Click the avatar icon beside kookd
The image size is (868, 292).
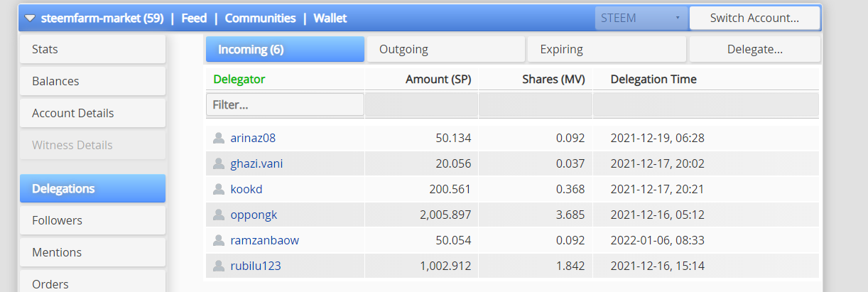[219, 189]
